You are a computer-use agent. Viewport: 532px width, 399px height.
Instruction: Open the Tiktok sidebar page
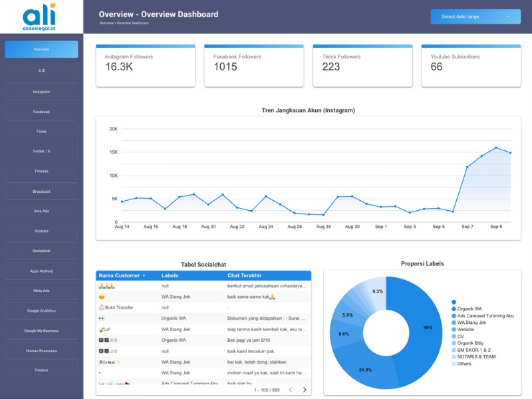[x=41, y=132]
